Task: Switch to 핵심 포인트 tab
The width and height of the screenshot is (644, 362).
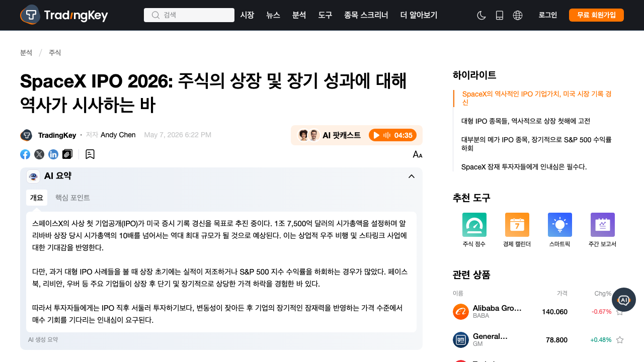Action: (72, 198)
